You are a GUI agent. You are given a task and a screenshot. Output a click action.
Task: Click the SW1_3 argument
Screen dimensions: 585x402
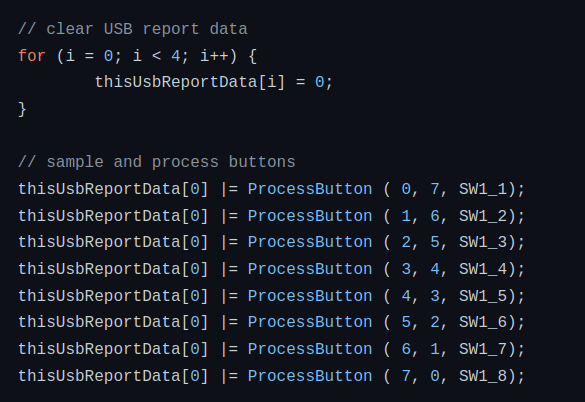pos(483,243)
